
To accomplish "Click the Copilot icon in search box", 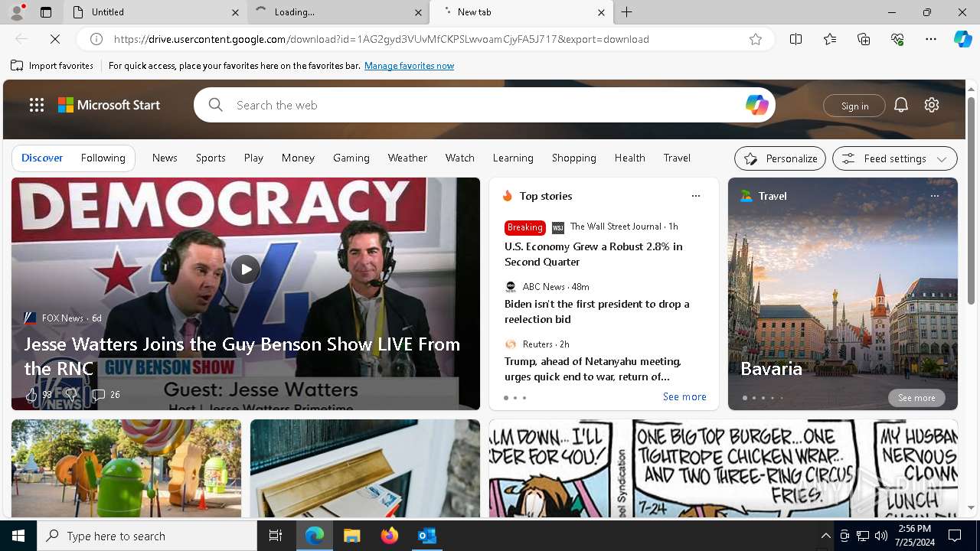I will pos(756,105).
